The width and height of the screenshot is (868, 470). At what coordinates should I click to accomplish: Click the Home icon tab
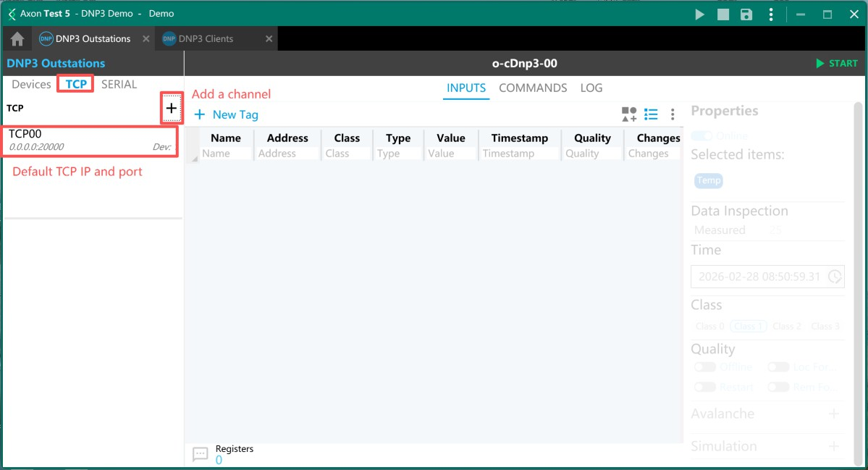(x=17, y=39)
